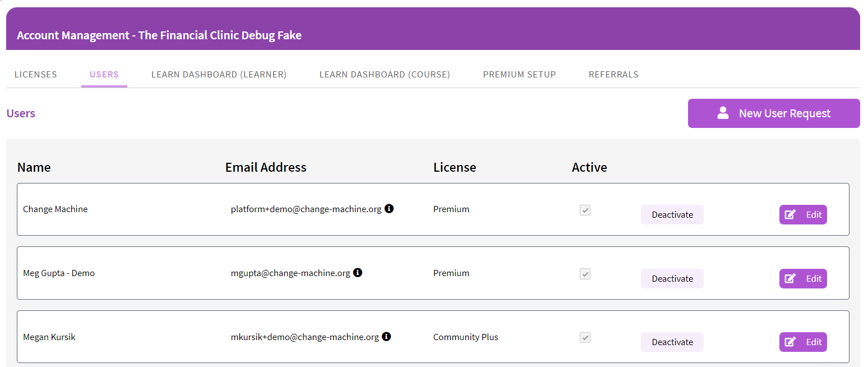Deactivate the Meg Gupta - Demo user

click(672, 278)
